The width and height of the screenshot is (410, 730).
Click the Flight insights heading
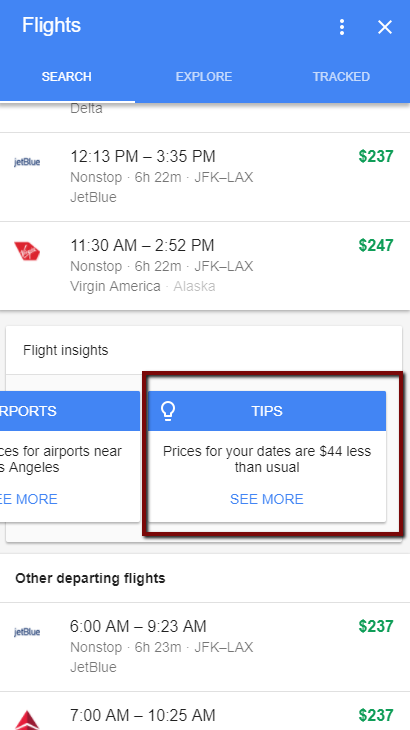tap(66, 350)
